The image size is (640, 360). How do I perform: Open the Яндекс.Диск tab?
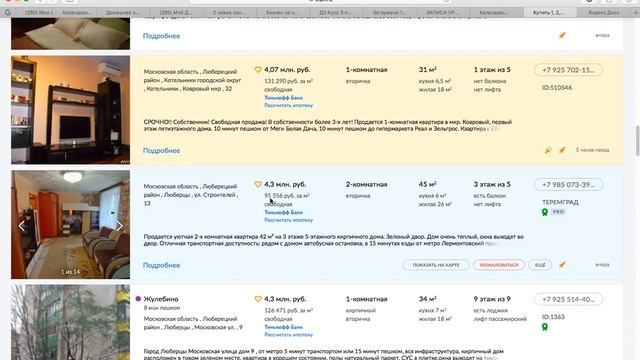click(x=604, y=13)
